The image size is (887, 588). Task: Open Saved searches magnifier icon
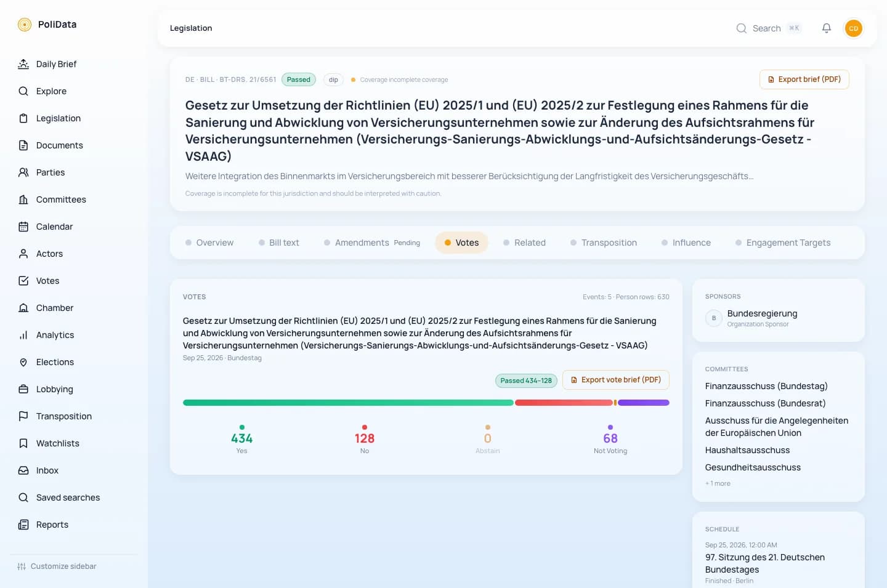point(23,497)
